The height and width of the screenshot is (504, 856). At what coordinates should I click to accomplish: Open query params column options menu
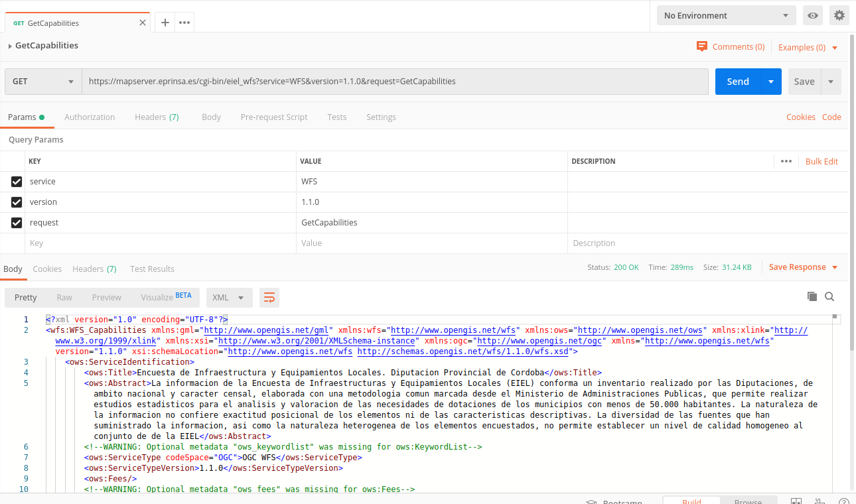786,161
